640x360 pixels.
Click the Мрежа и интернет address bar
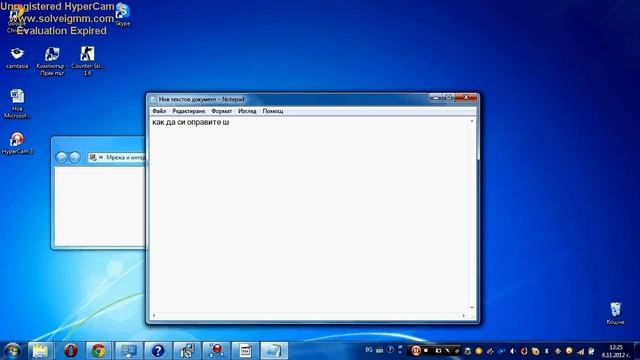tap(117, 157)
